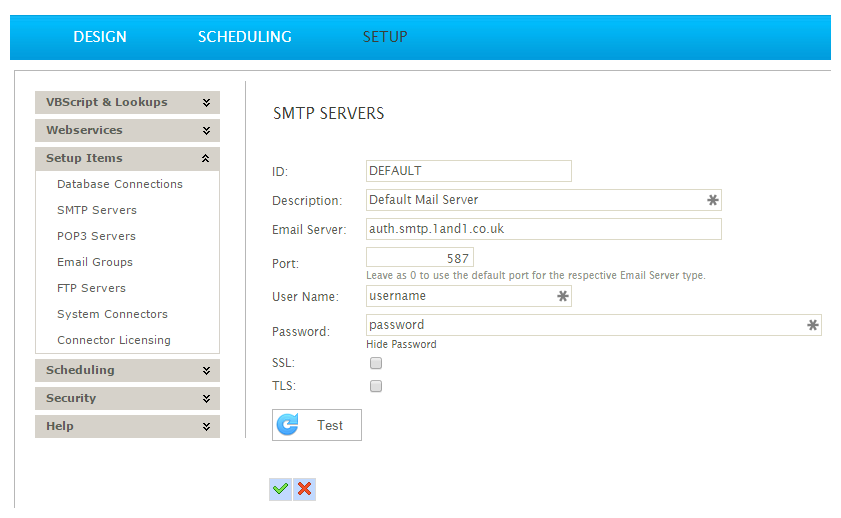The height and width of the screenshot is (518, 841).
Task: Select POP3 Servers in the sidebar
Action: [x=97, y=236]
